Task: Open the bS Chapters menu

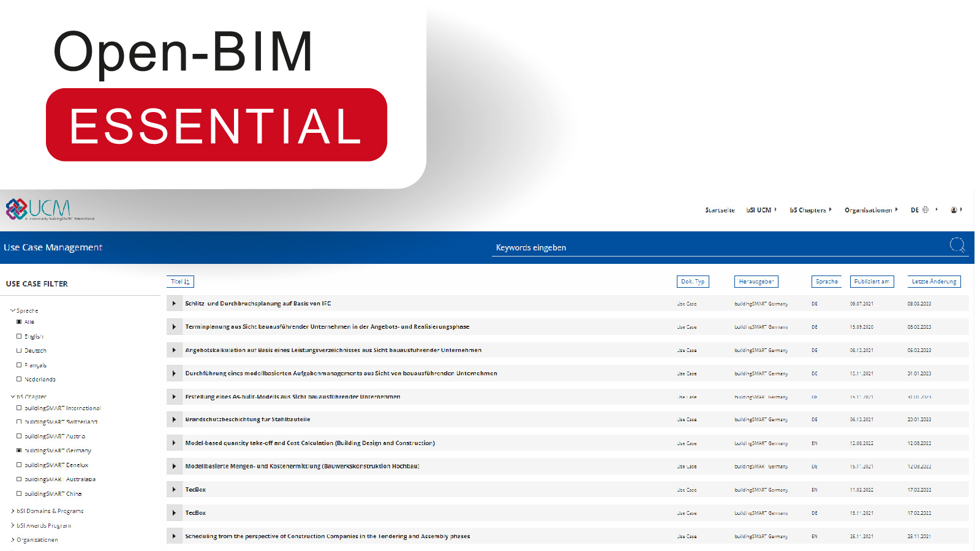Action: 810,210
